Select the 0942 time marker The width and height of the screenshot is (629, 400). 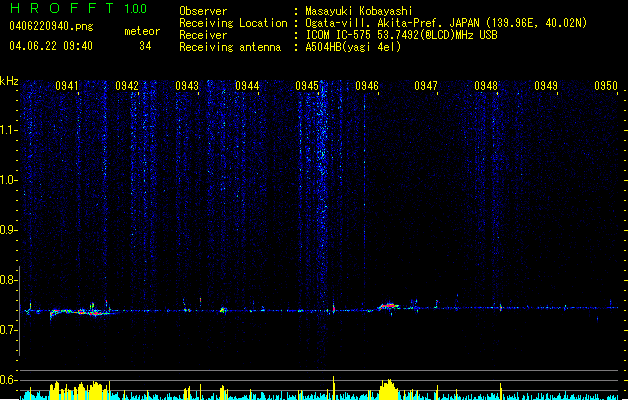(x=127, y=86)
